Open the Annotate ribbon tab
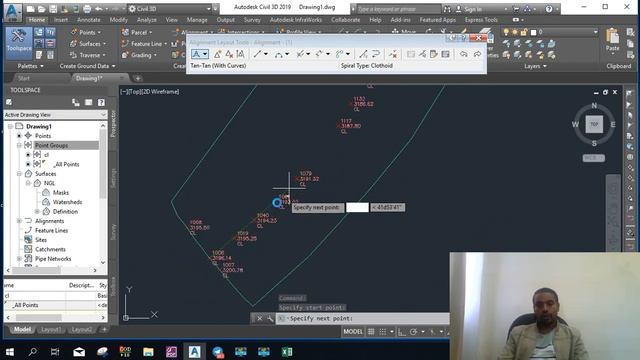The width and height of the screenshot is (640, 360). pos(89,20)
